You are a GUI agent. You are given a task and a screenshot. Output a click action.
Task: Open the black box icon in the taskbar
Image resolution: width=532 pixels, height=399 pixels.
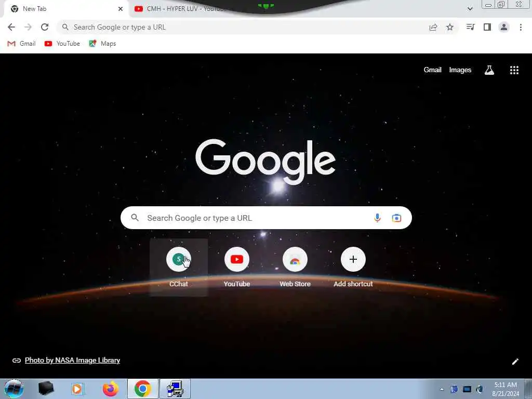(46, 389)
